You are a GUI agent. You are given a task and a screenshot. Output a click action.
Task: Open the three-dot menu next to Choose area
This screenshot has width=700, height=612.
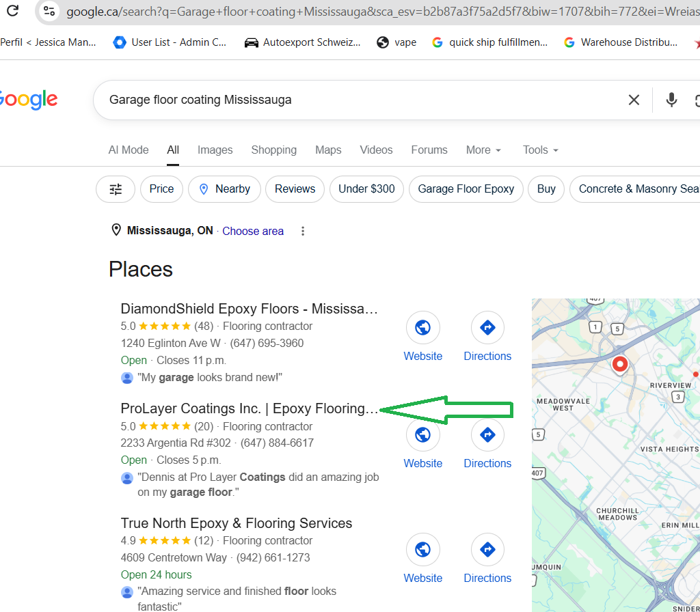(x=303, y=231)
